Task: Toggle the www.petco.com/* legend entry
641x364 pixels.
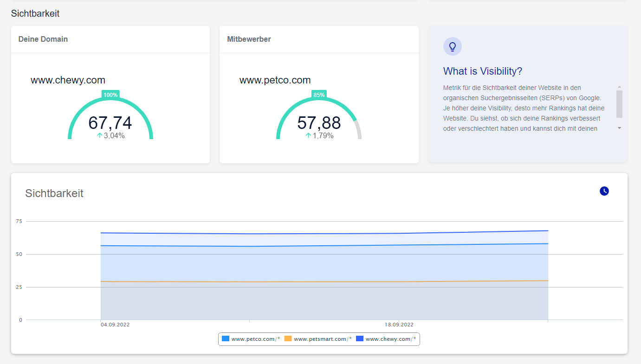Action: coord(251,339)
